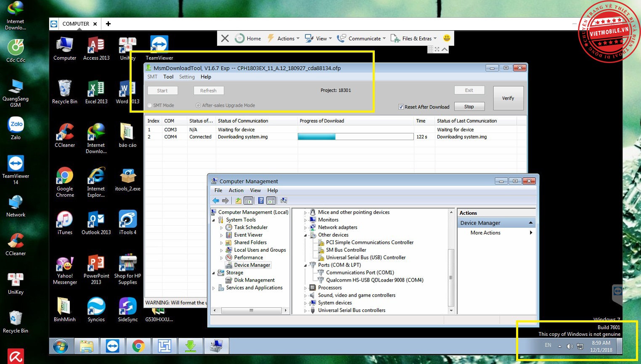Open Access 2013 desktop icon
This screenshot has height=364, width=641.
[96, 49]
